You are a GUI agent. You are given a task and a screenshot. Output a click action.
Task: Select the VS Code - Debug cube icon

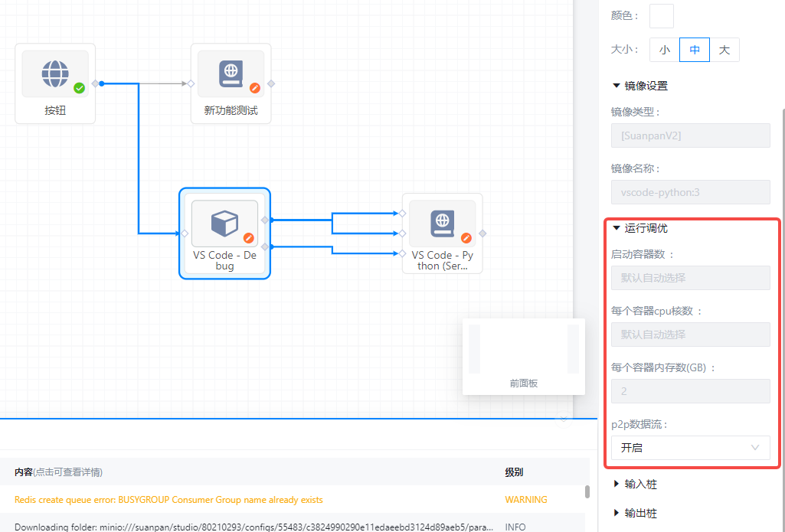tap(224, 224)
